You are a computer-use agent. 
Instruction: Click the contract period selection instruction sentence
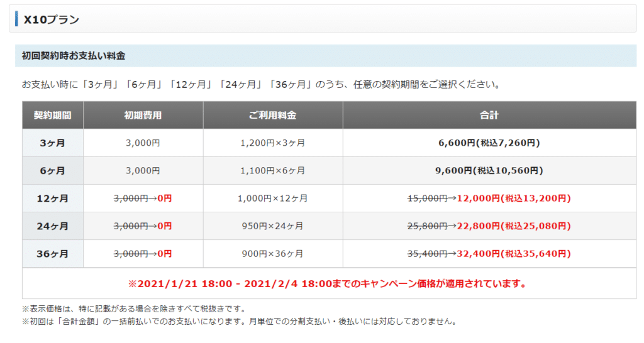tap(262, 85)
